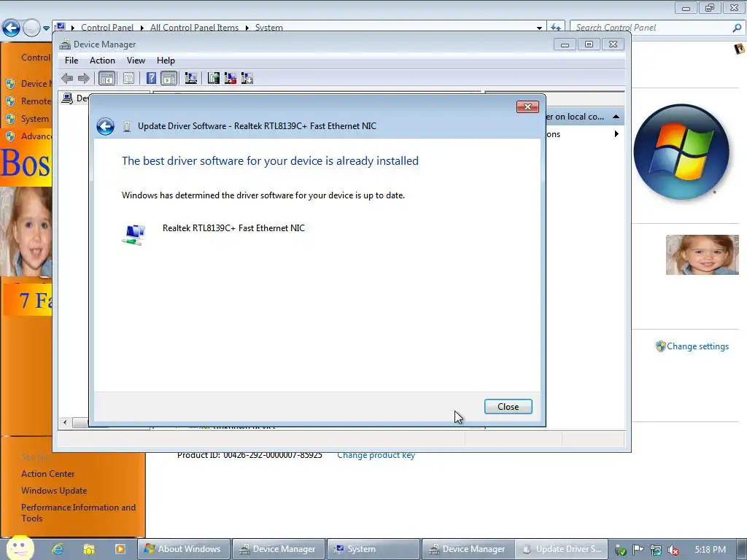Click the System breadcrumb in address bar
Viewport: 747px width, 560px height.
tap(268, 28)
